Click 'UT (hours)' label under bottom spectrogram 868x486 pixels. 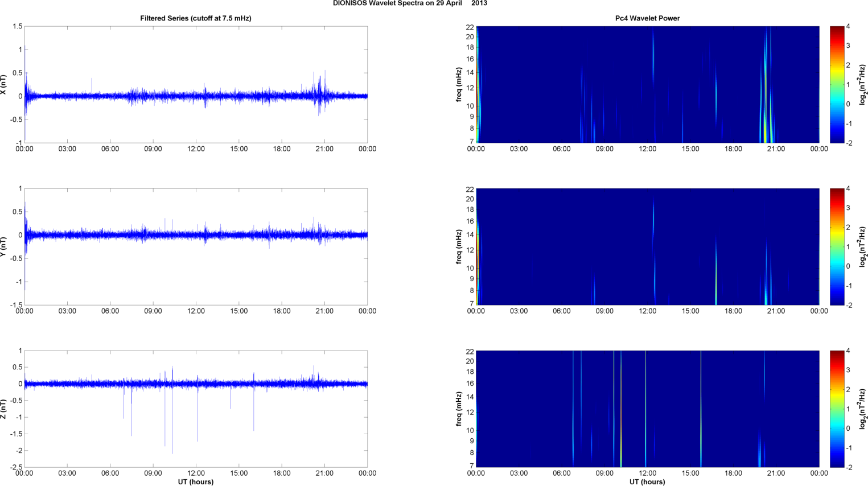click(x=647, y=482)
